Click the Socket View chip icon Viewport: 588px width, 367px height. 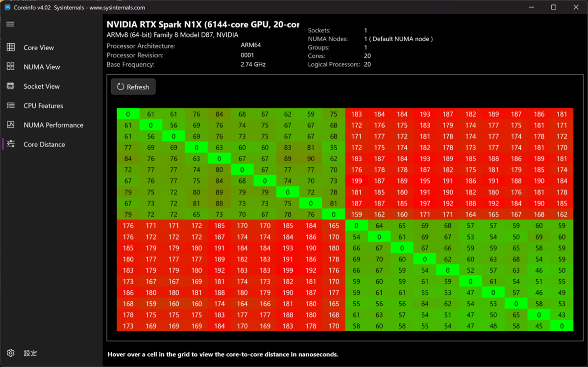[10, 86]
